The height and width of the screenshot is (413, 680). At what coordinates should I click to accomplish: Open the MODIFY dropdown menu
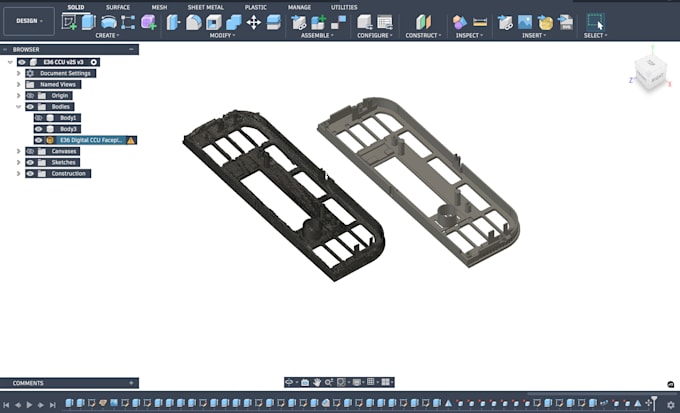tap(222, 36)
